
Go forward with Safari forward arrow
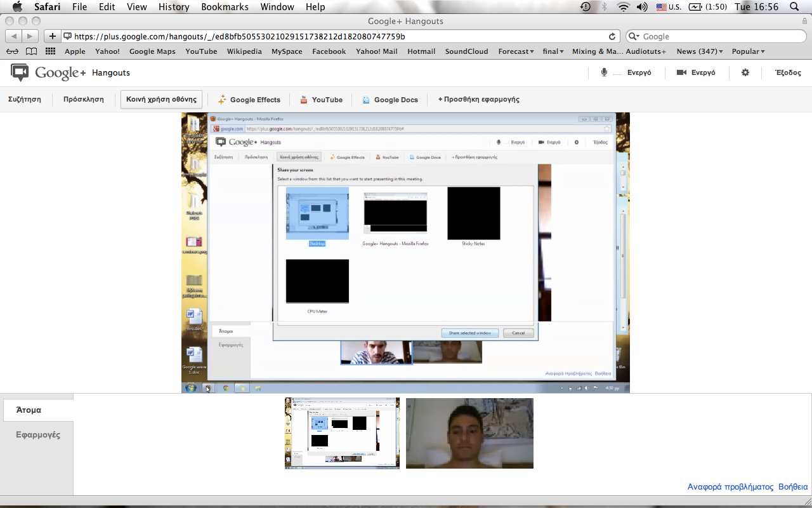[30, 36]
